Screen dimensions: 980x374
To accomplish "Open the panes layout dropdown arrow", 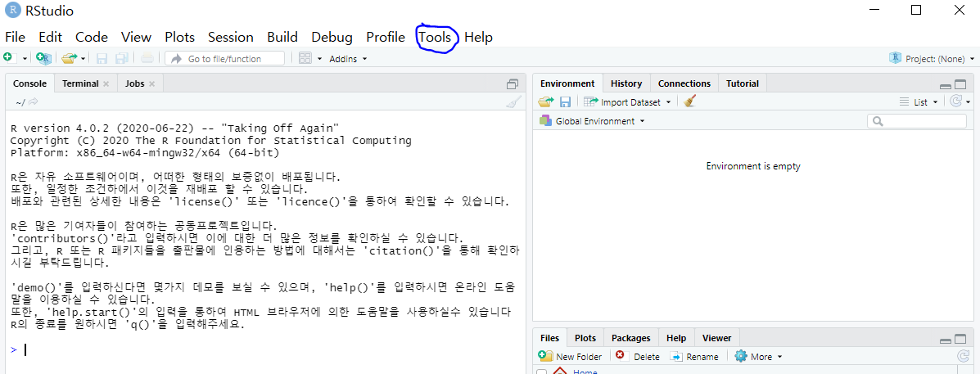I will [319, 59].
